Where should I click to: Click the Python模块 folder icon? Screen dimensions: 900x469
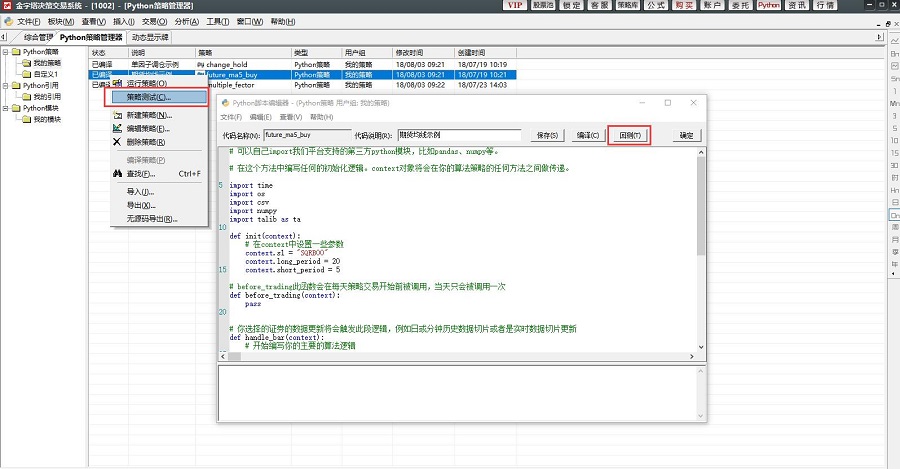[16, 108]
